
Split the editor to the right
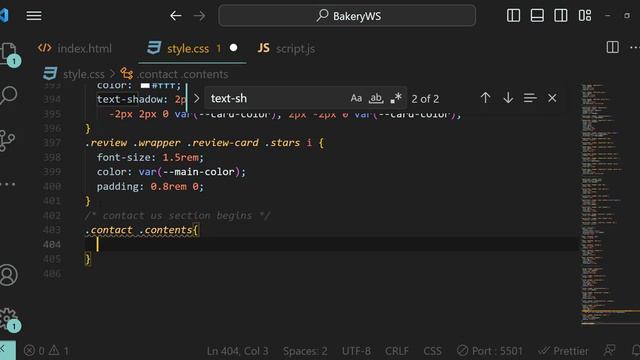point(612,47)
